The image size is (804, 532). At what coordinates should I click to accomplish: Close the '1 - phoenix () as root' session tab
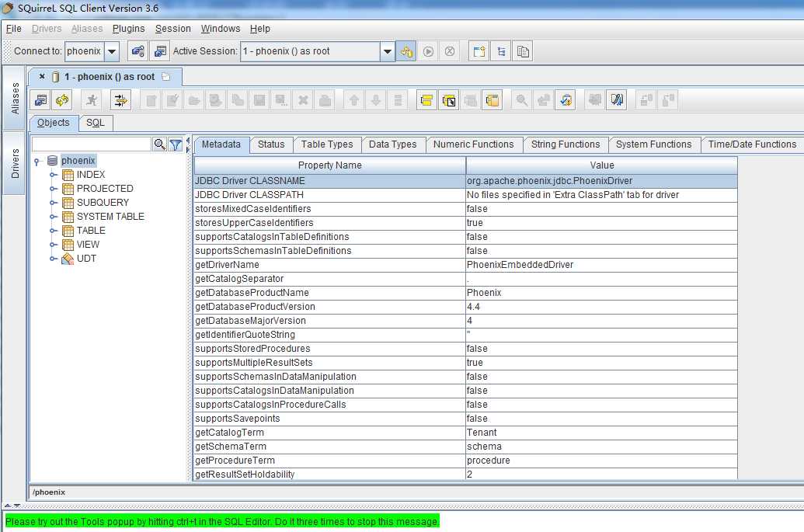42,76
